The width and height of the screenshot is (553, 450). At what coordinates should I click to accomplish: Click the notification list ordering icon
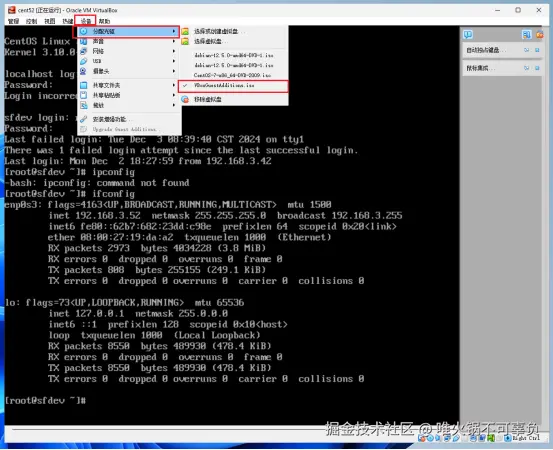526,34
